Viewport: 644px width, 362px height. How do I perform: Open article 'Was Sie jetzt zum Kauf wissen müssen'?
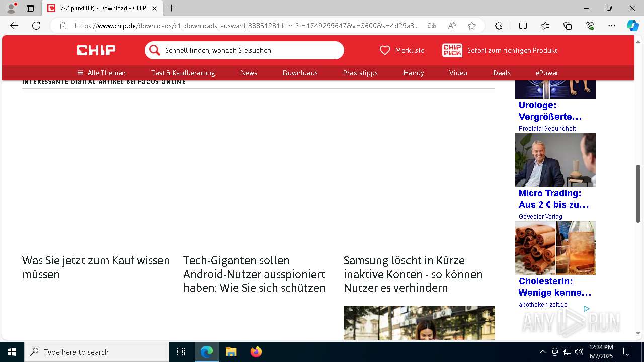pos(96,267)
